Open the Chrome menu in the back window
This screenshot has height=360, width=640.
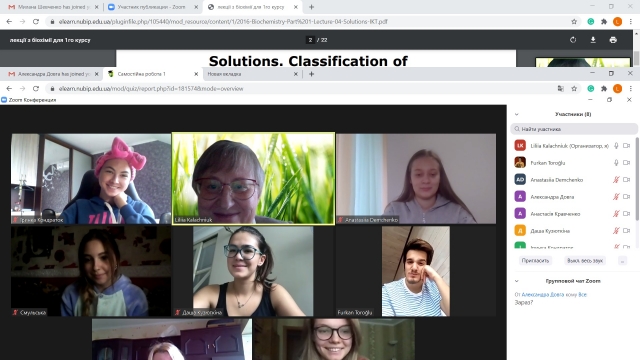(631, 22)
